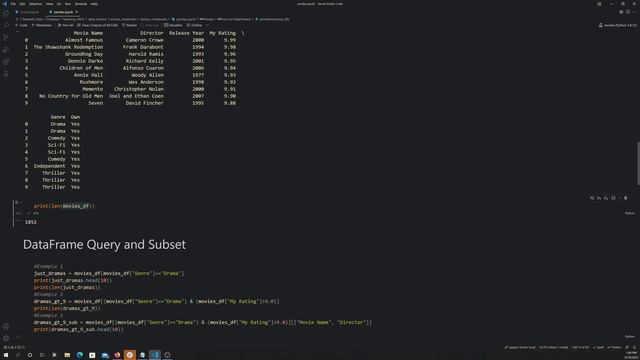Image resolution: width=640 pixels, height=360 pixels.
Task: Open Microsoft Edge from the taskbar
Action: [80, 355]
